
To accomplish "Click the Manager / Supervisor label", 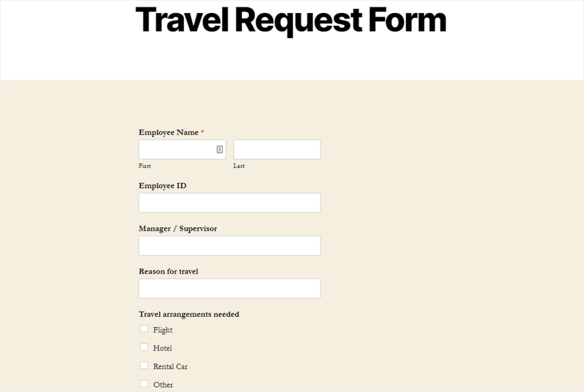I will pos(177,228).
